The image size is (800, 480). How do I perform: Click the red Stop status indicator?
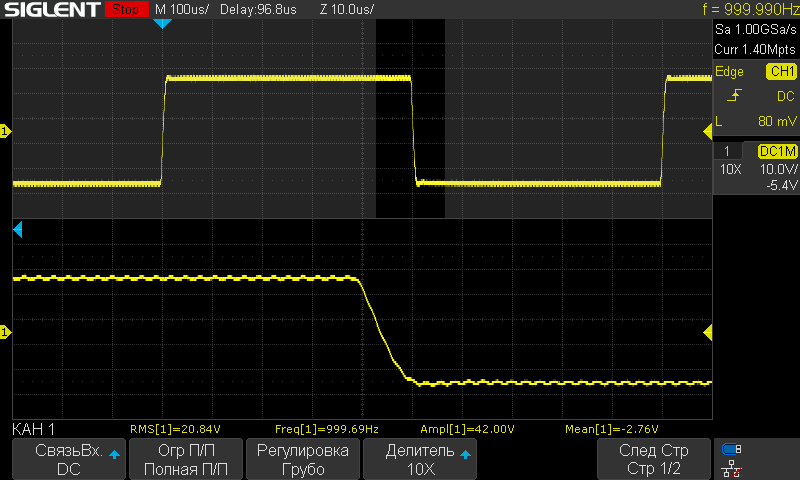pyautogui.click(x=127, y=9)
